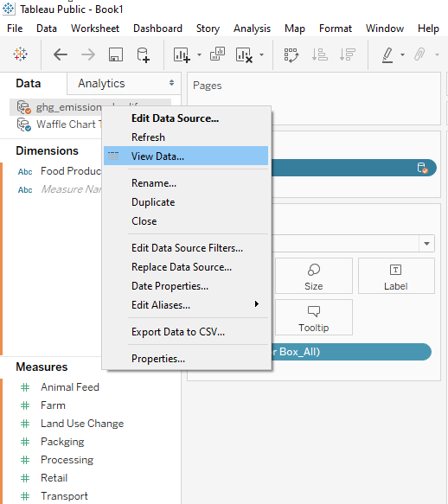
Task: Open the Story menu
Action: (208, 29)
